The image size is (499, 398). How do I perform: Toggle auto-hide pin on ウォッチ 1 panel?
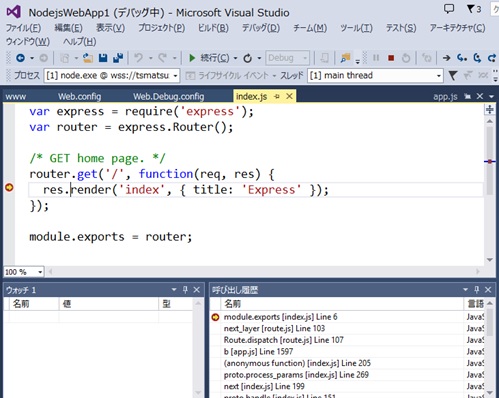185,290
